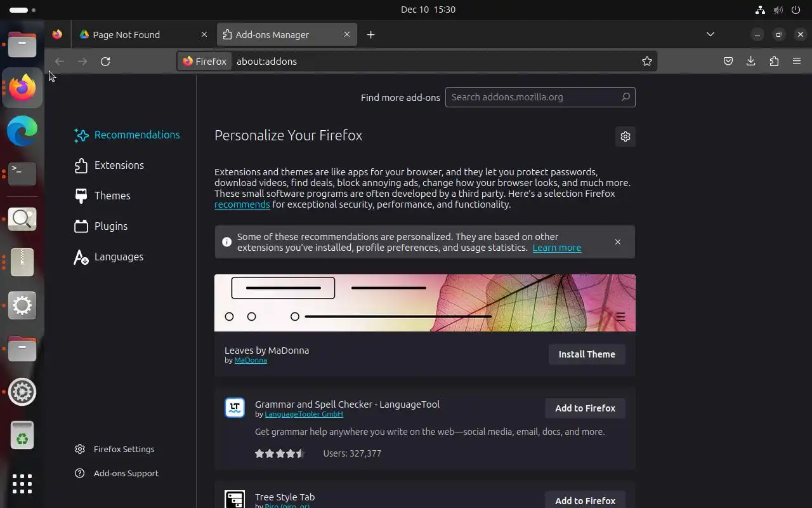
Task: Click the Firefox identity box in URL bar
Action: [204, 61]
